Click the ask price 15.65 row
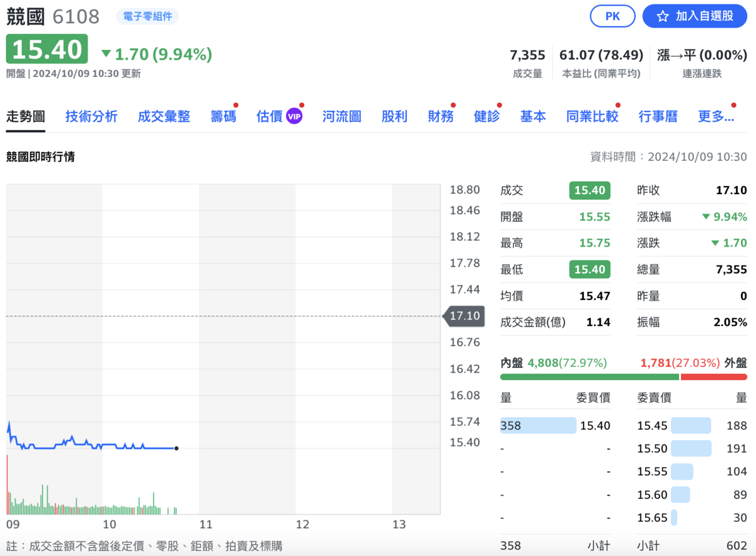This screenshot has height=556, width=756. point(692,518)
